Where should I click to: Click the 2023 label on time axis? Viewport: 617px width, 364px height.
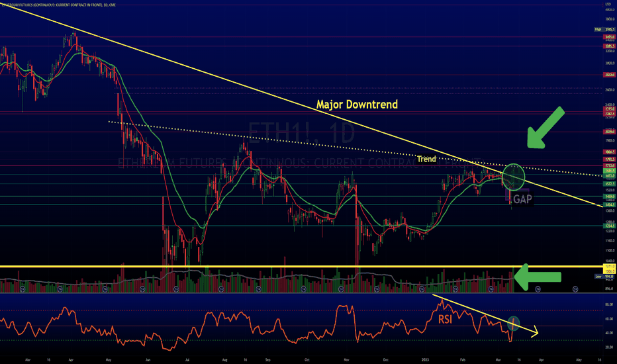click(426, 359)
